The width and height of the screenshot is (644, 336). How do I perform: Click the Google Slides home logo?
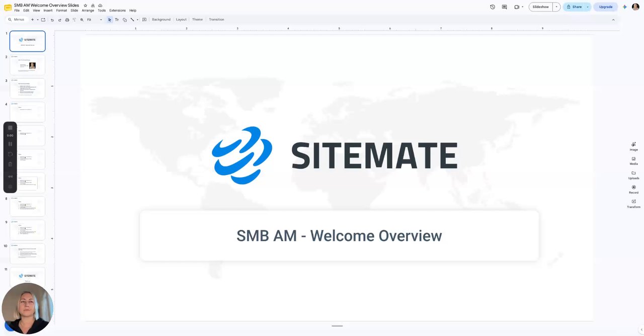point(8,8)
